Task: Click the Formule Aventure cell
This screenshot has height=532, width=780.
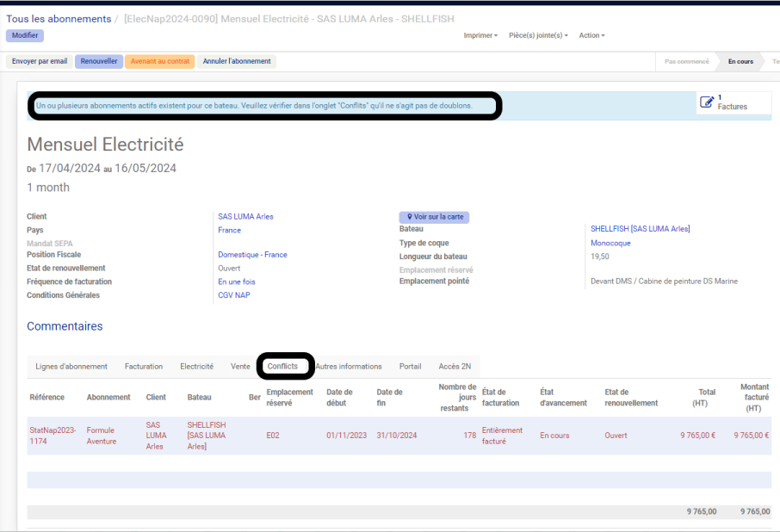Action: click(x=102, y=436)
